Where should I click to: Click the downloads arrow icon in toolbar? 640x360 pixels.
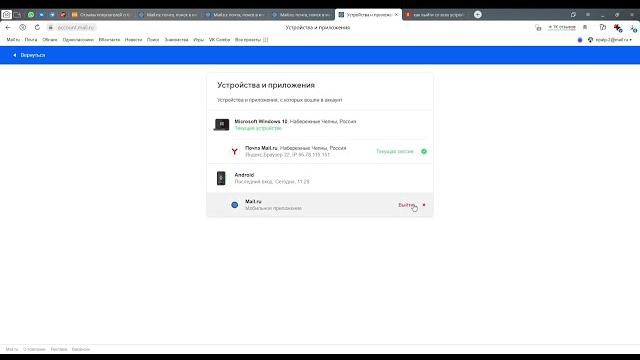[x=632, y=28]
